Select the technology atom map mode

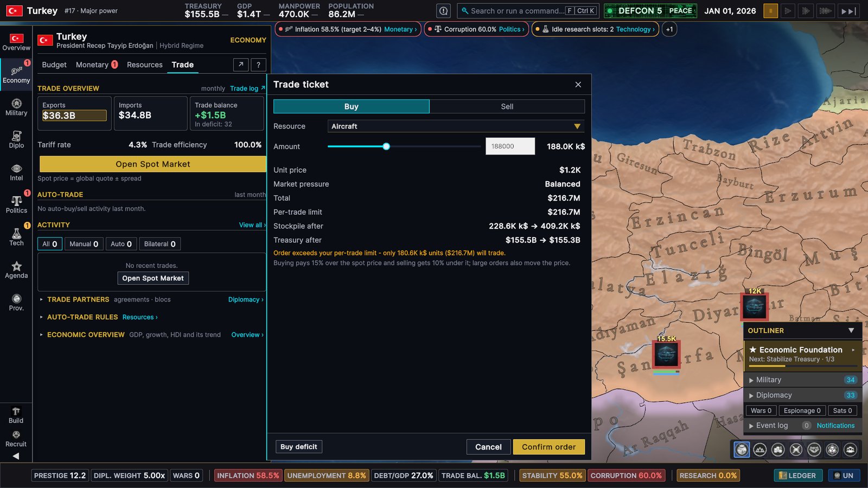coord(832,449)
